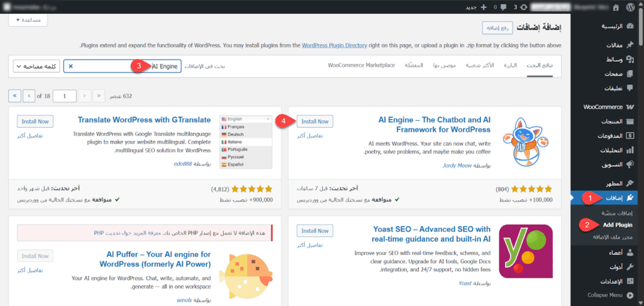Open the home site icon in admin bar
Image resolution: width=644 pixels, height=306 pixels.
click(613, 8)
